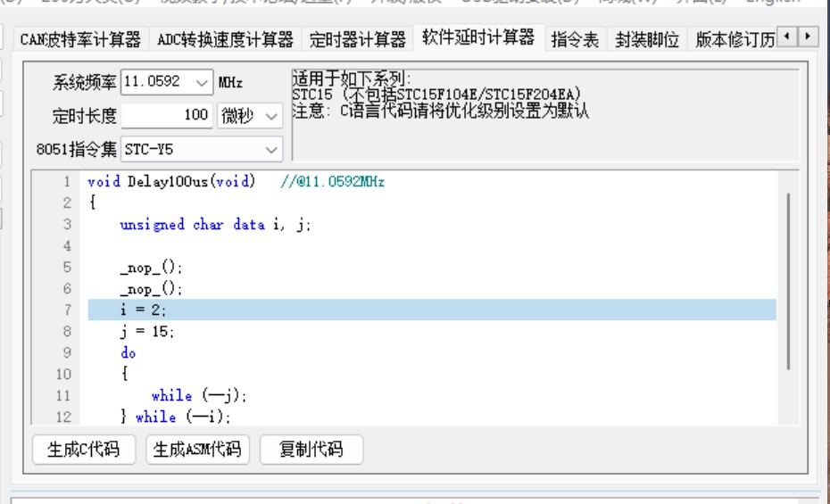830x504 pixels.
Task: Click the 定时长度 input field showing 100
Action: (167, 115)
